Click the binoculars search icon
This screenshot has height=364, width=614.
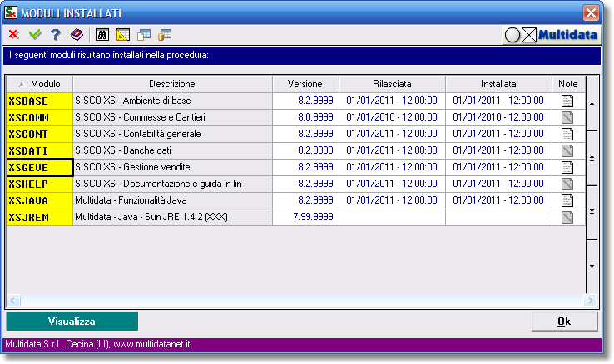coord(102,35)
